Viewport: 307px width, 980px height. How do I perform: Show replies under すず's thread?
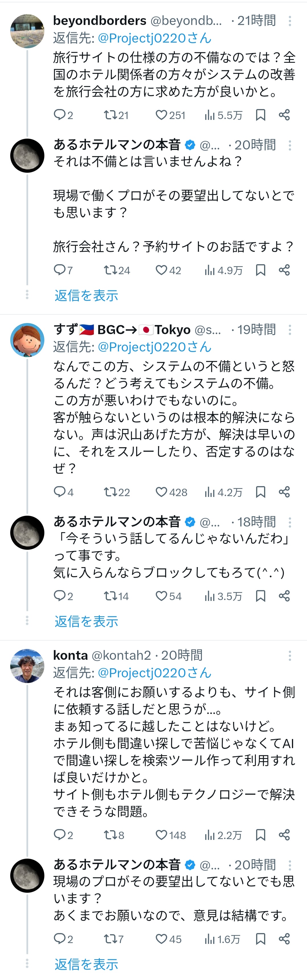(x=86, y=621)
